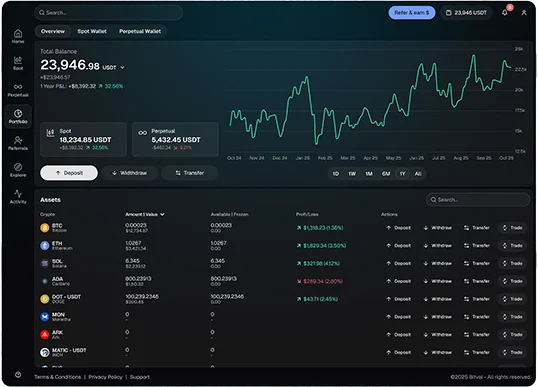
Task: Open the user profile icon
Action: pyautogui.click(x=524, y=13)
